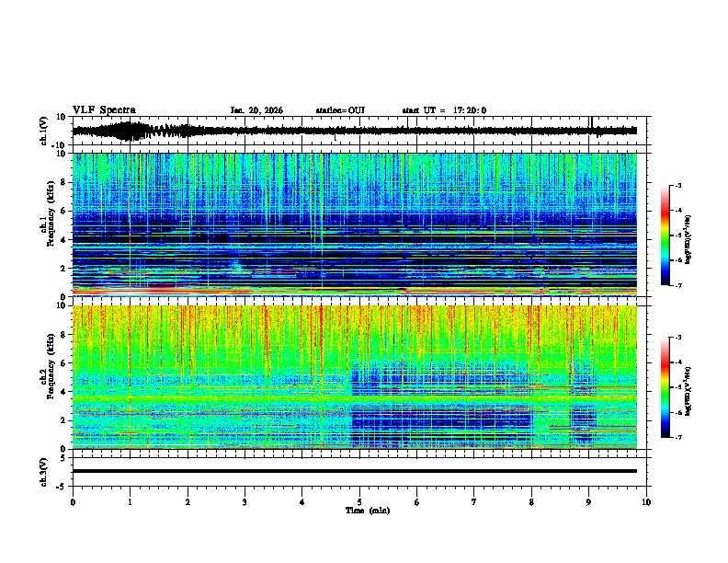The height and width of the screenshot is (563, 728).
Task: Click inside the ch.2 spectrogram panel
Action: [x=354, y=377]
